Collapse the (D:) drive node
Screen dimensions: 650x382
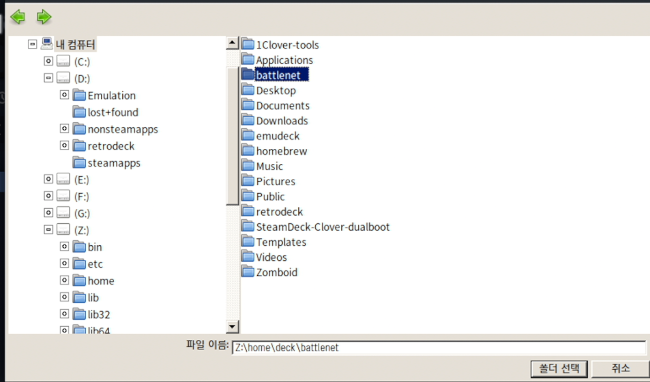49,78
